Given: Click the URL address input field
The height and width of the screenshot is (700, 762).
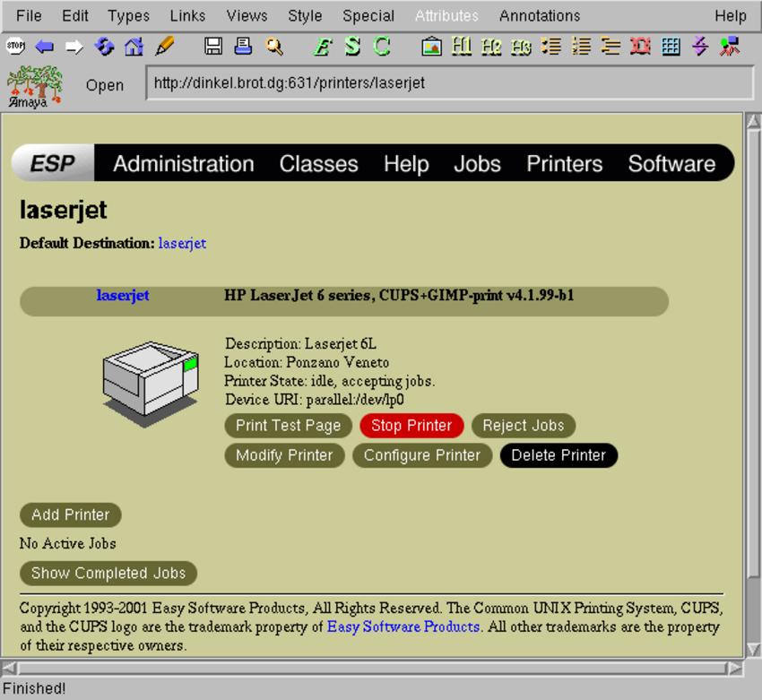Looking at the screenshot, I should pos(448,83).
